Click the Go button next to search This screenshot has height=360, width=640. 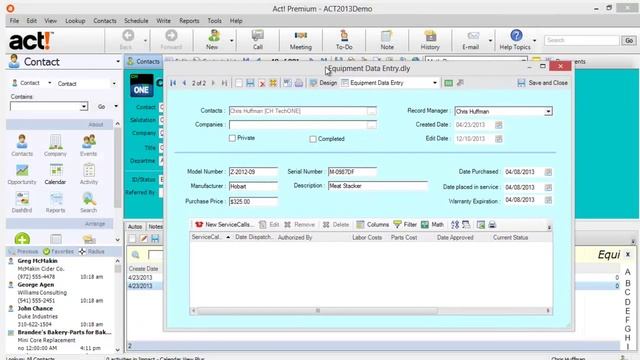[x=629, y=40]
